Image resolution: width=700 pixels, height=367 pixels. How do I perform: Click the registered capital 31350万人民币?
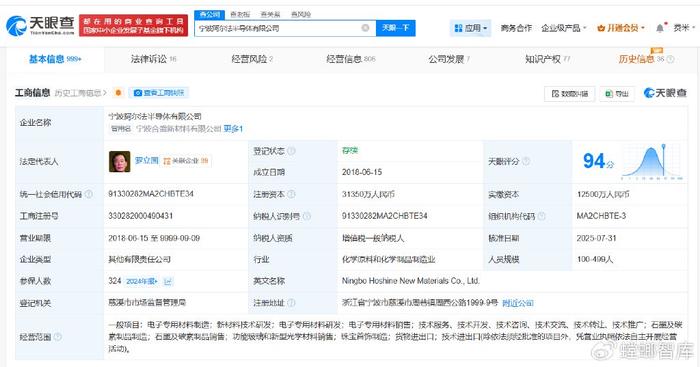tap(368, 194)
